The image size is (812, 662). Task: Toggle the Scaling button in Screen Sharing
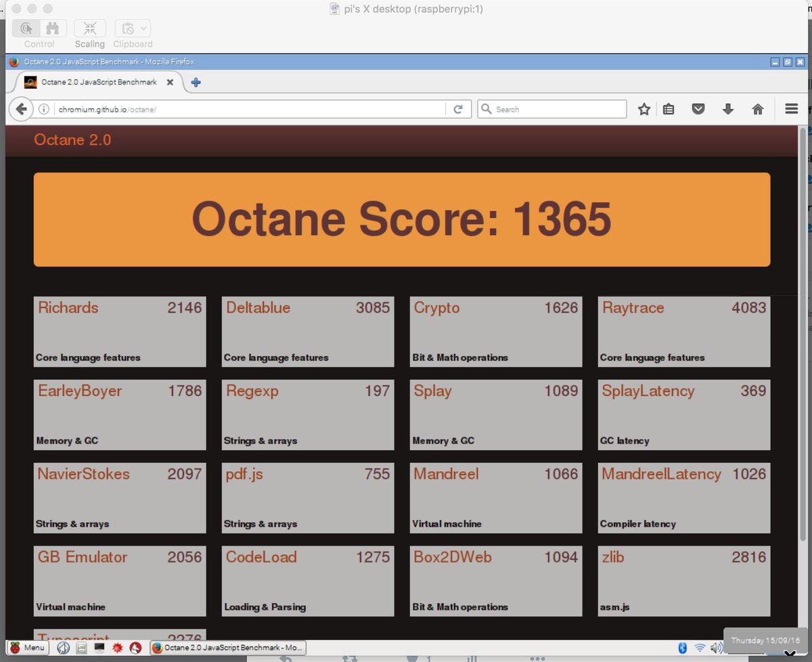pyautogui.click(x=90, y=28)
